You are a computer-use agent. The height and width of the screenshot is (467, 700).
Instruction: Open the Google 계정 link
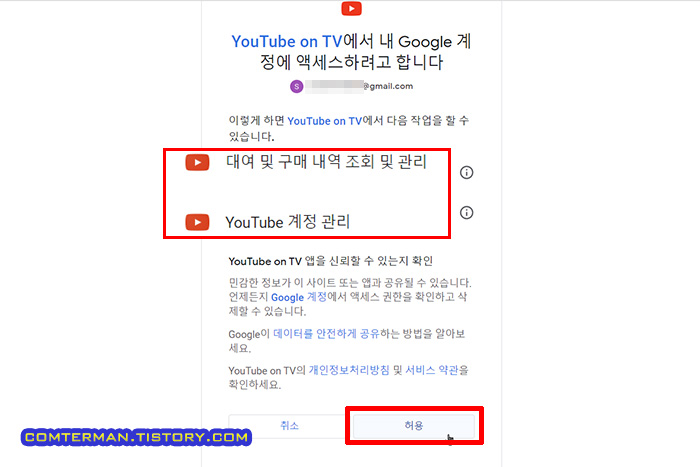[x=299, y=297]
